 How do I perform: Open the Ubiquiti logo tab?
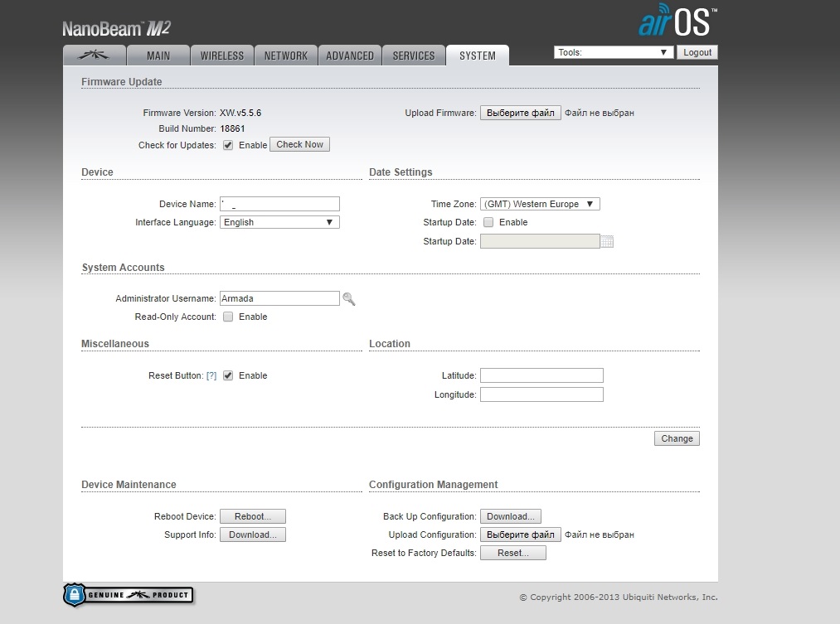[95, 56]
